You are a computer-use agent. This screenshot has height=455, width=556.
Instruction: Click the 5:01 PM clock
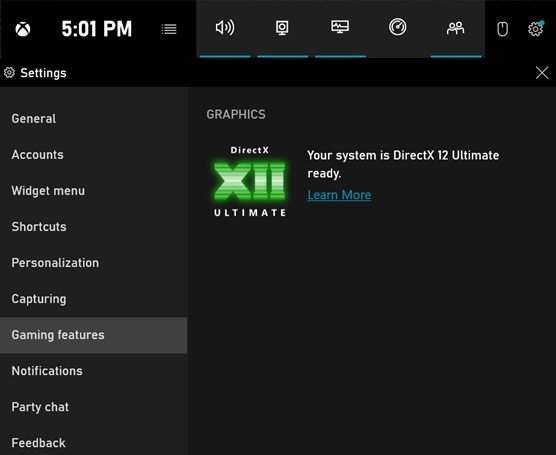click(96, 29)
